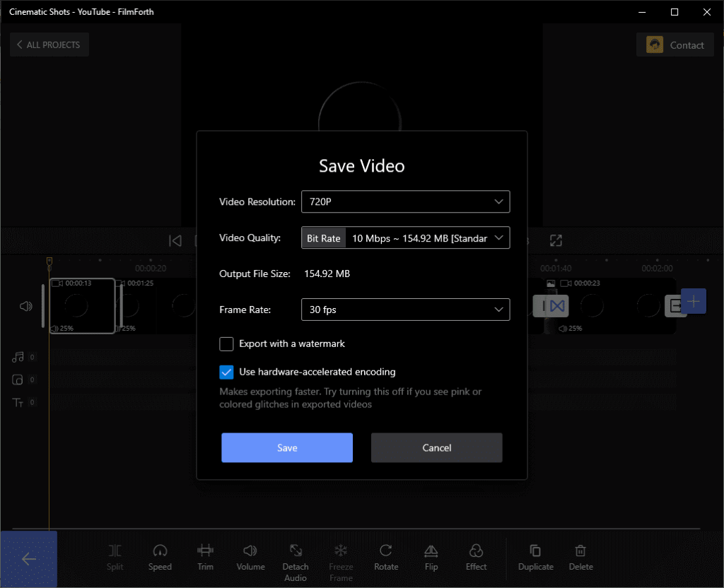
Task: Click the 00:02:00 timeline ruler label
Action: [x=657, y=268]
